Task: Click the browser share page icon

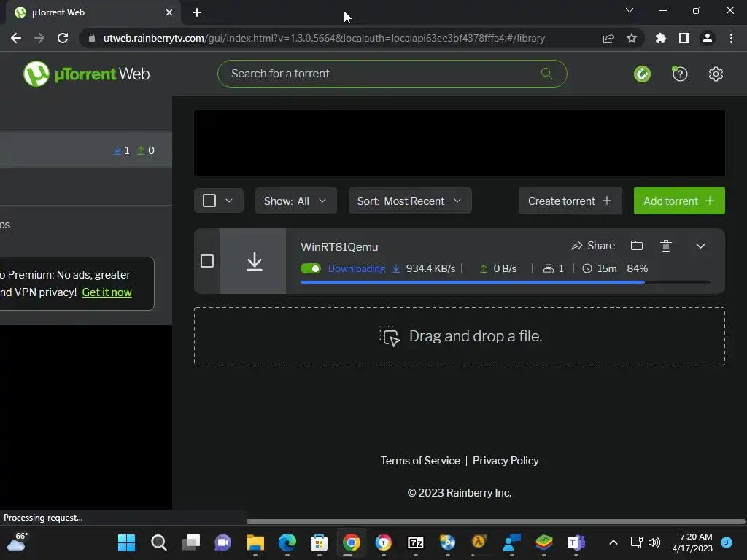Action: tap(608, 38)
